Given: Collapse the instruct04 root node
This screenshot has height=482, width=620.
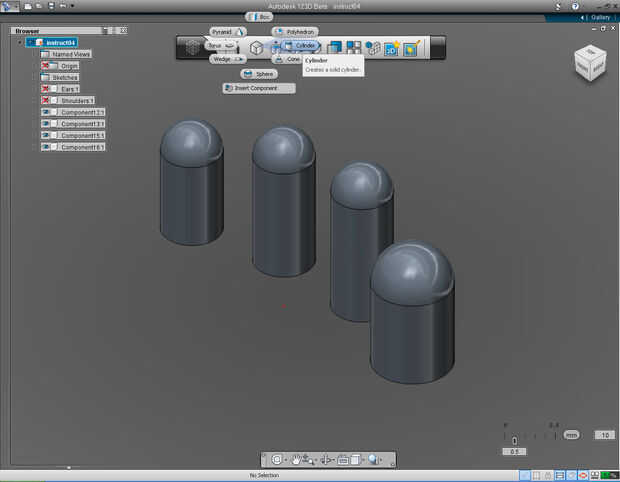Looking at the screenshot, I should (x=20, y=42).
